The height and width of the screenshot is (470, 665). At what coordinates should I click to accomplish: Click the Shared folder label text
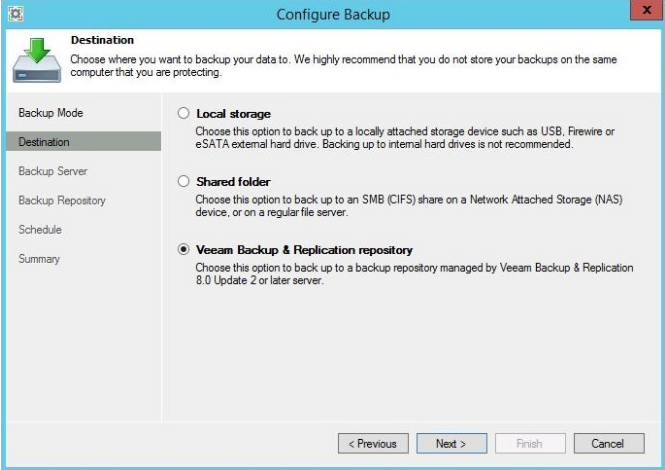[233, 182]
